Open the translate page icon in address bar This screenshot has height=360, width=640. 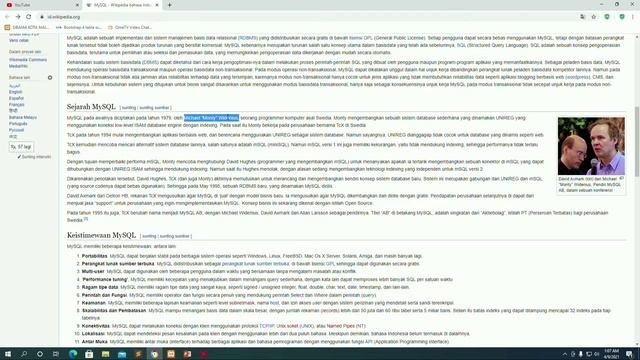coord(582,17)
